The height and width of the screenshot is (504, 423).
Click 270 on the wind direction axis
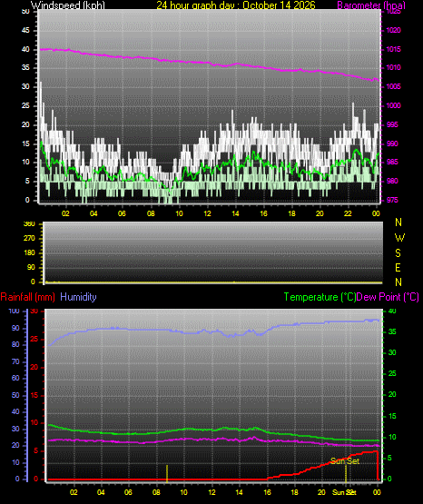[29, 239]
